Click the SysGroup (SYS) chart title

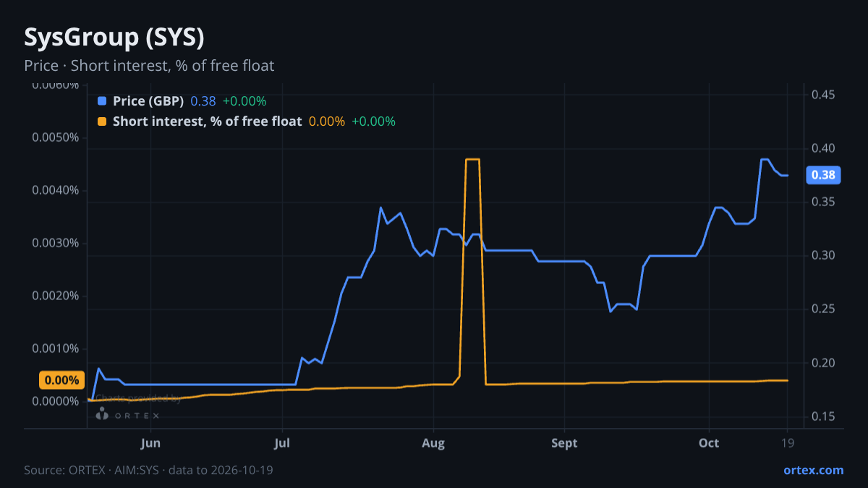coord(114,37)
